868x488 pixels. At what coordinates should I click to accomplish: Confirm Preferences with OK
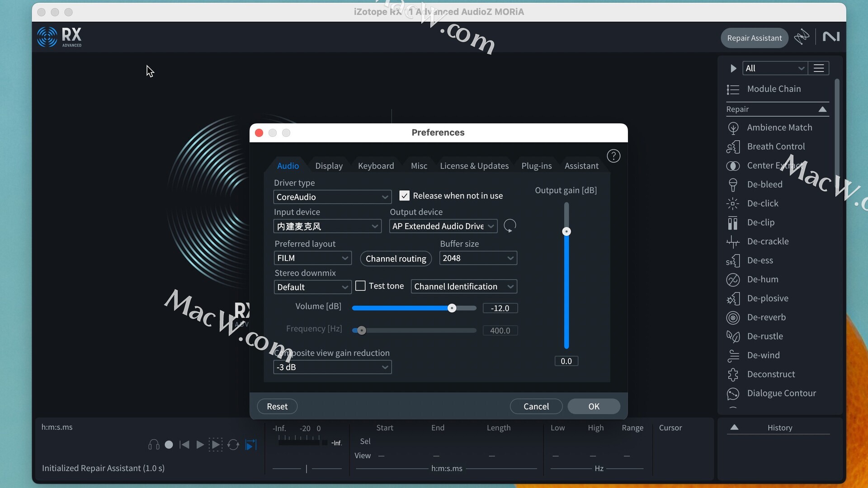(594, 406)
